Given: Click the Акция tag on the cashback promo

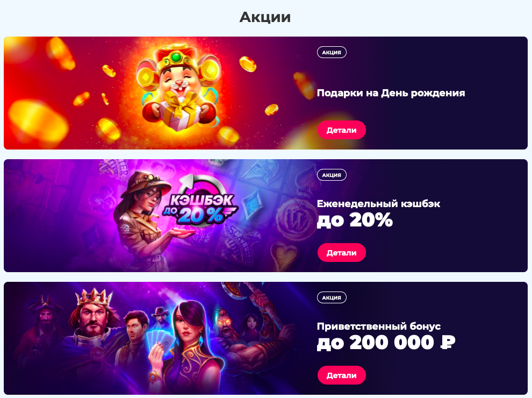Looking at the screenshot, I should pyautogui.click(x=332, y=175).
